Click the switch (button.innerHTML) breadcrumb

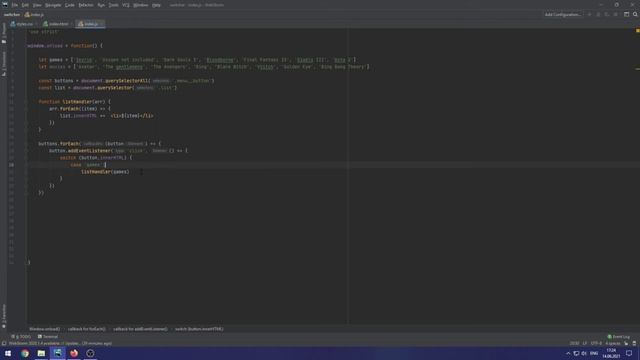[x=199, y=329]
